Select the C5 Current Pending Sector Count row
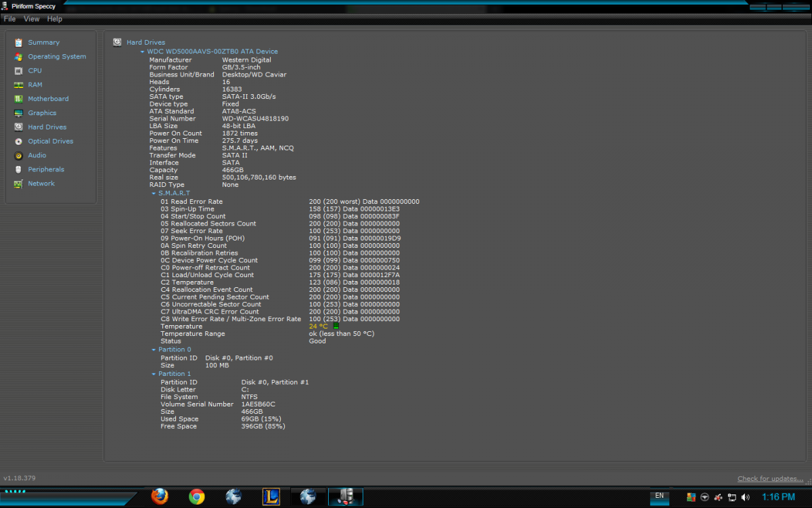The width and height of the screenshot is (812, 508). (280, 297)
